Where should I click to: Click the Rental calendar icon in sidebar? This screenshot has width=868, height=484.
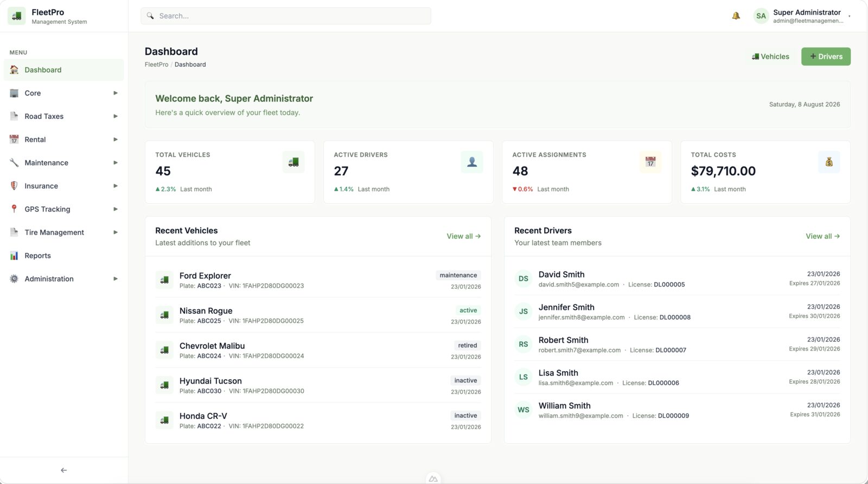pyautogui.click(x=14, y=139)
